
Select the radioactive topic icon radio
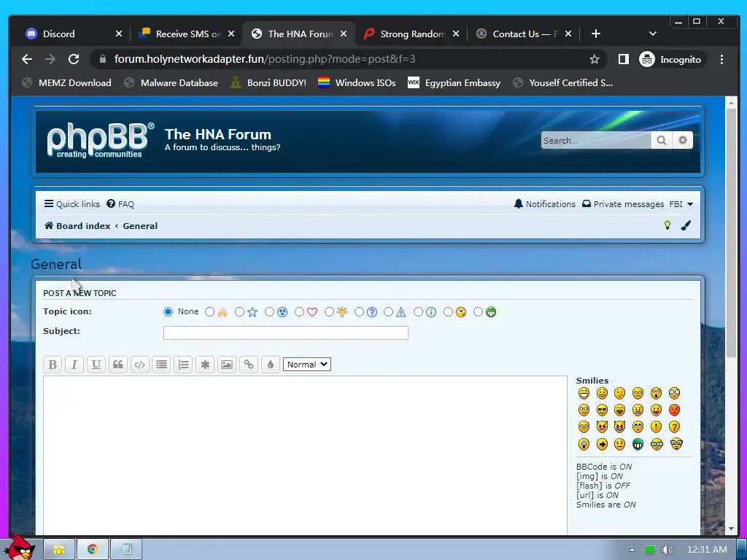270,312
